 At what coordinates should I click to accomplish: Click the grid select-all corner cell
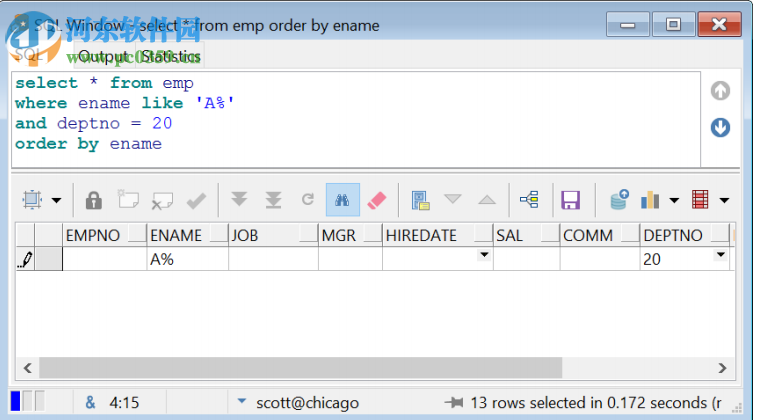coord(25,235)
